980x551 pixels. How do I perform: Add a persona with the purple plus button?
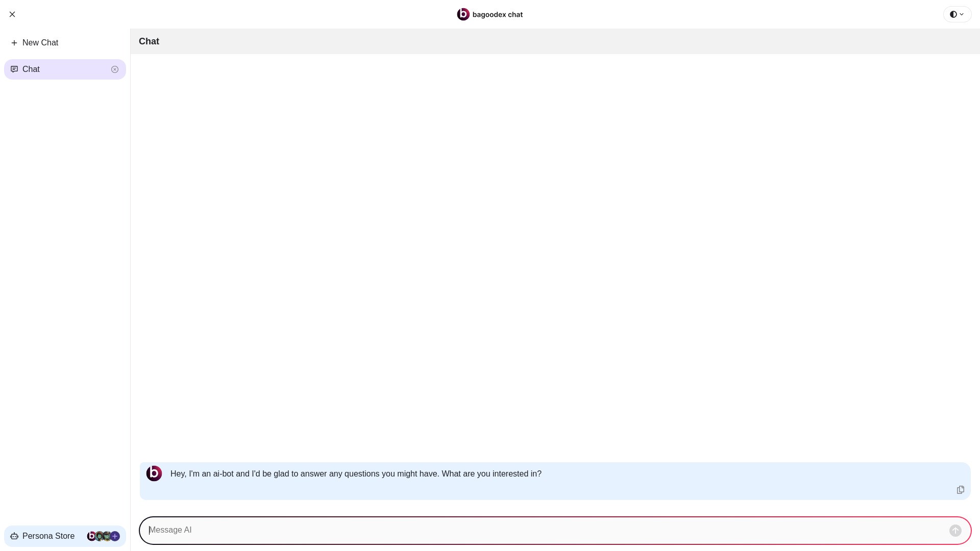point(115,536)
